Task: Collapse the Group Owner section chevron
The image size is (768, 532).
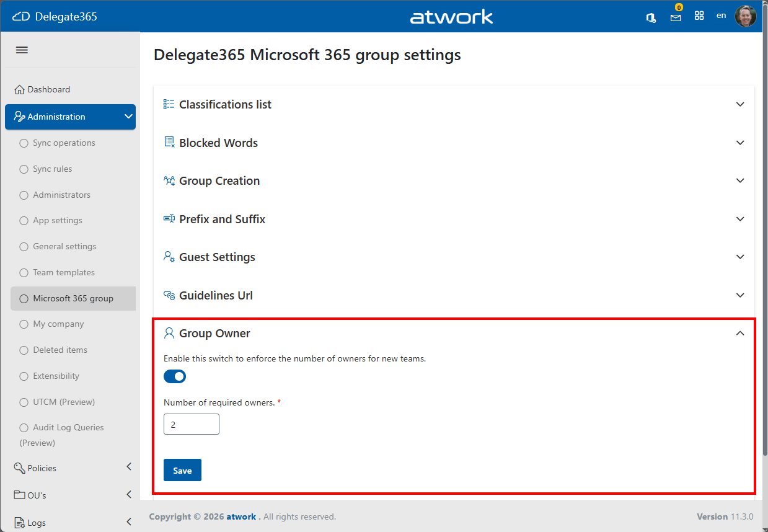Action: [x=740, y=333]
